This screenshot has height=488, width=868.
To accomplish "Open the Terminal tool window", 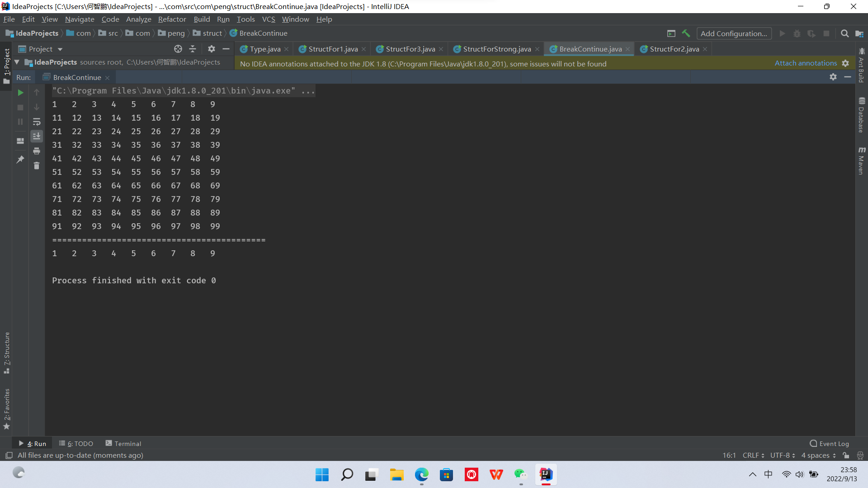I will coord(123,444).
